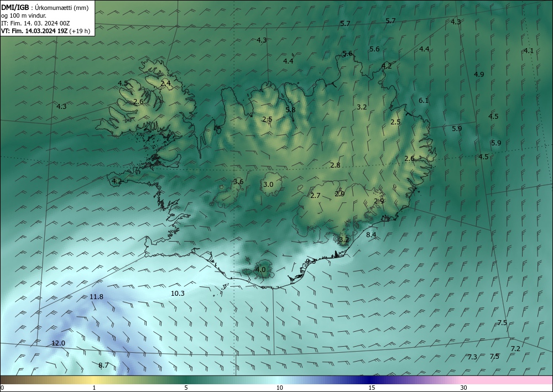
Task: Click the '1' tick label on color scale
Action: tap(94, 388)
